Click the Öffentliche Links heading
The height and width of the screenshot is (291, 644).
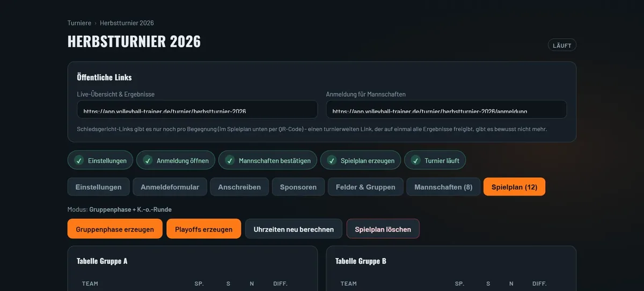pos(104,77)
